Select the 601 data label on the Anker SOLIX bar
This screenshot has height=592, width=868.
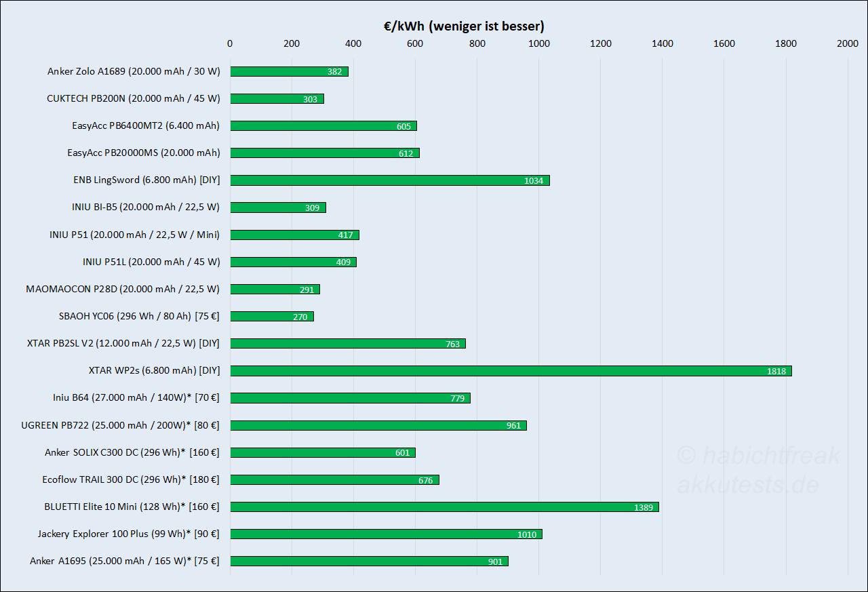(x=403, y=453)
